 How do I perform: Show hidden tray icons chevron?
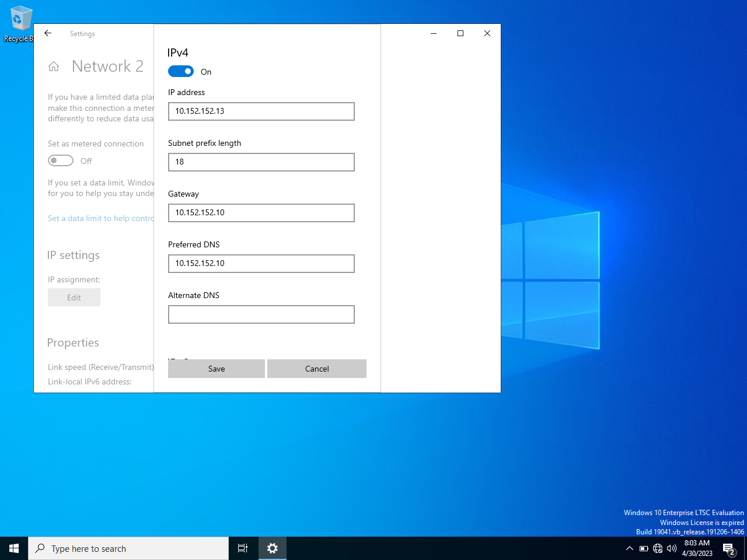tap(629, 548)
